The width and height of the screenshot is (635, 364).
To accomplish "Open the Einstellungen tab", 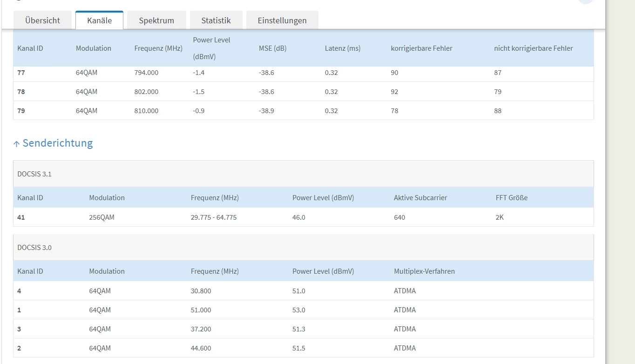I will pyautogui.click(x=282, y=20).
